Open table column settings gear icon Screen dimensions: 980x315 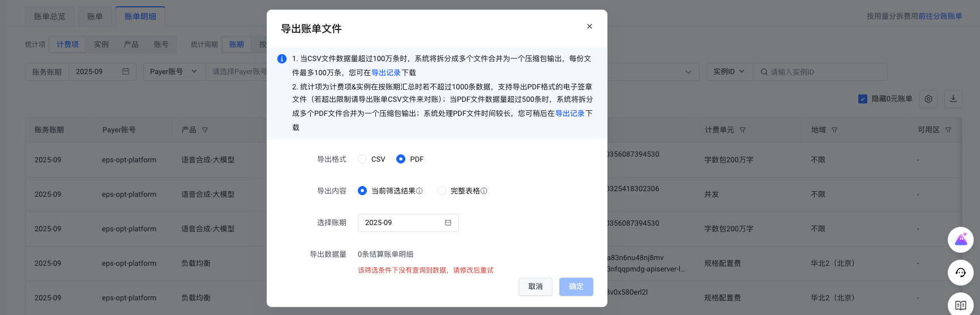928,99
